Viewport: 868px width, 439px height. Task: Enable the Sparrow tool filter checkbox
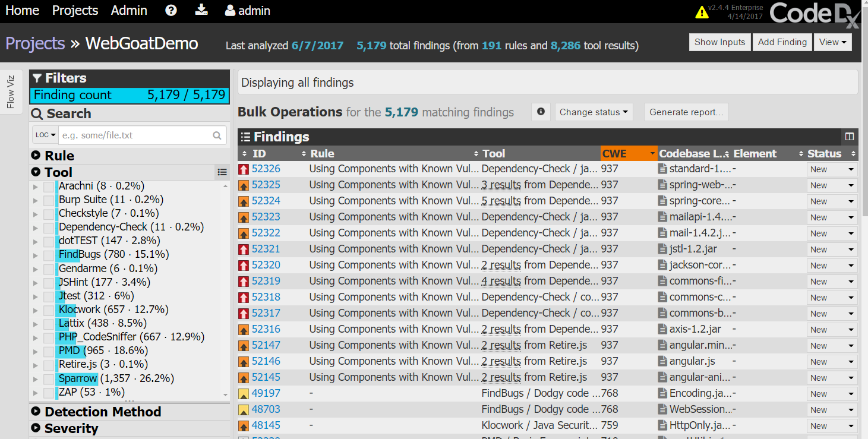[49, 379]
